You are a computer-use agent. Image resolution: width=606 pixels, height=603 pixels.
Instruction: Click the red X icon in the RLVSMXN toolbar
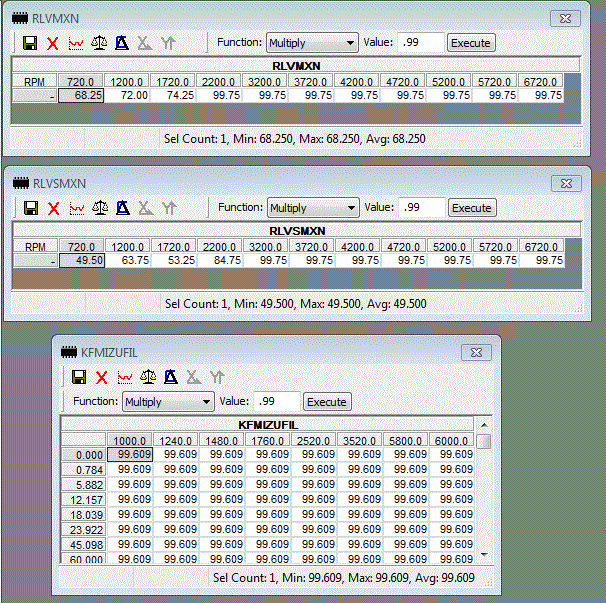(54, 208)
